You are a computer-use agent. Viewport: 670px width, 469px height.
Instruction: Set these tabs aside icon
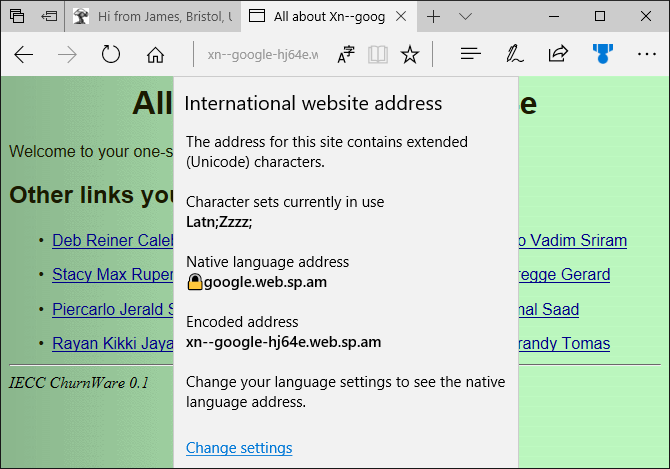[49, 16]
